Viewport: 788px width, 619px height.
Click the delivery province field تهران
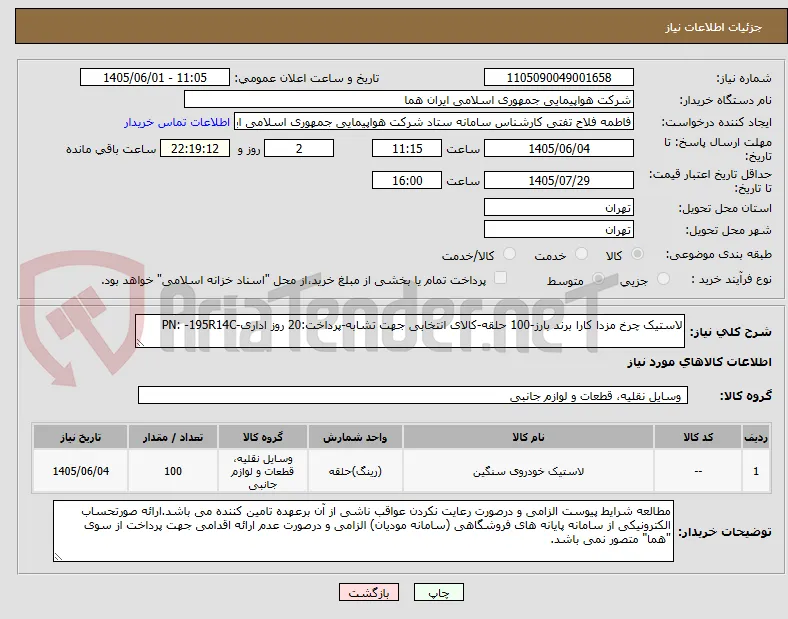558,208
